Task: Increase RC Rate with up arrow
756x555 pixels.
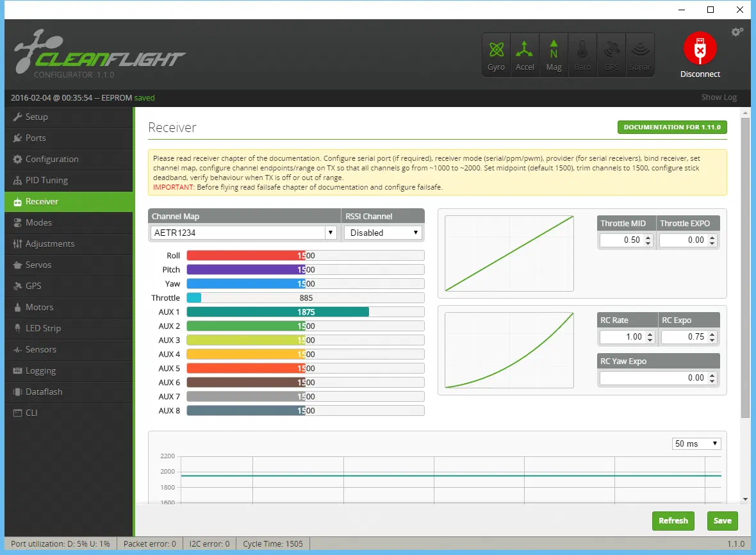Action: click(650, 334)
